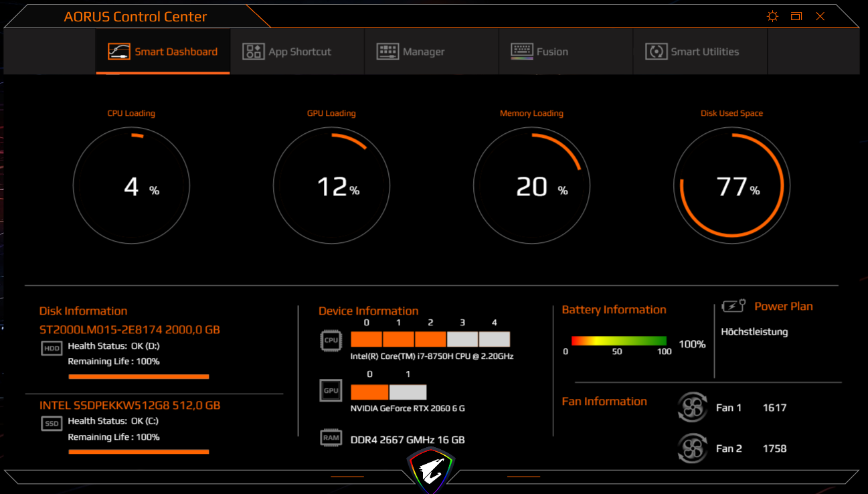Click the AORUS Control Center title text

(x=135, y=17)
